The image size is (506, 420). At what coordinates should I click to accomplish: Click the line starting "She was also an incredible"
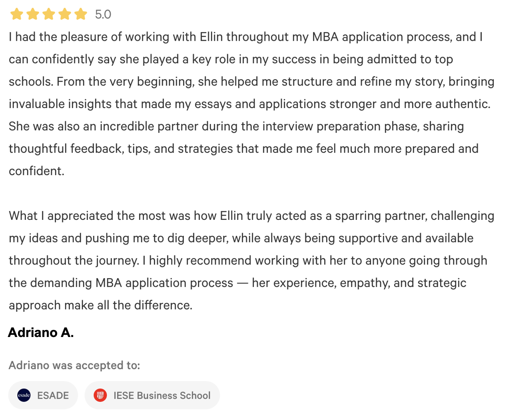point(236,126)
